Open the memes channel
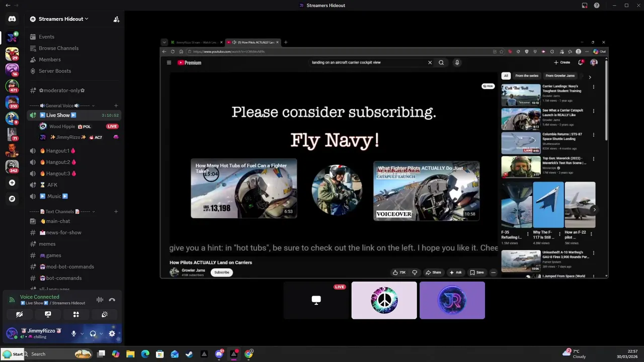Viewport: 644px width, 362px height. tap(47, 244)
